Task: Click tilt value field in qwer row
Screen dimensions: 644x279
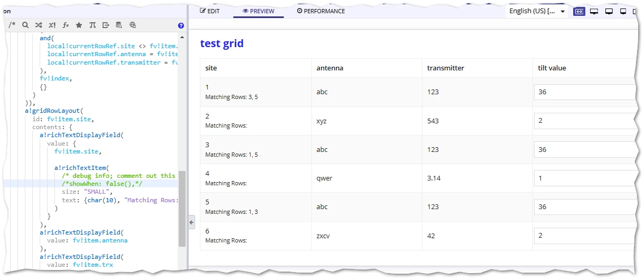Action: [x=584, y=178]
